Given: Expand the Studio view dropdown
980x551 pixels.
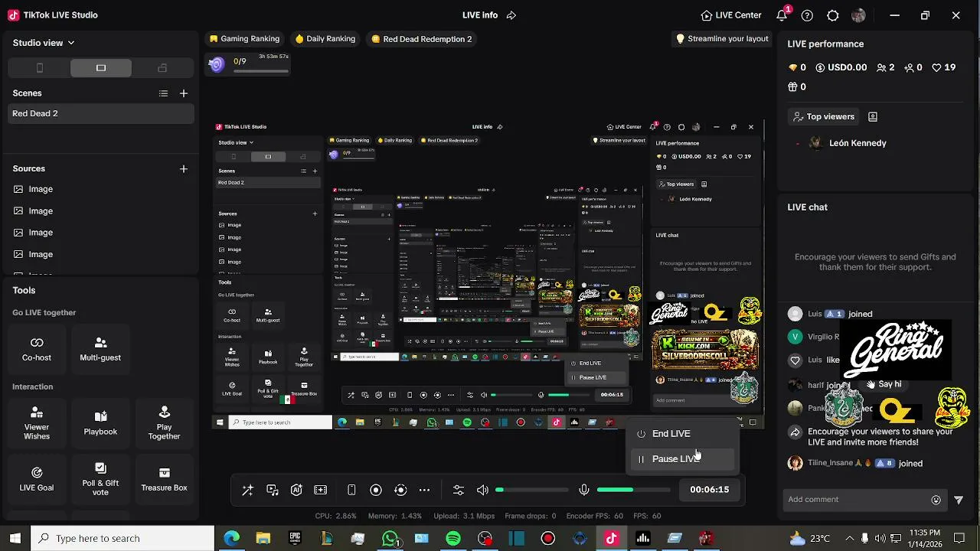Looking at the screenshot, I should coord(44,43).
